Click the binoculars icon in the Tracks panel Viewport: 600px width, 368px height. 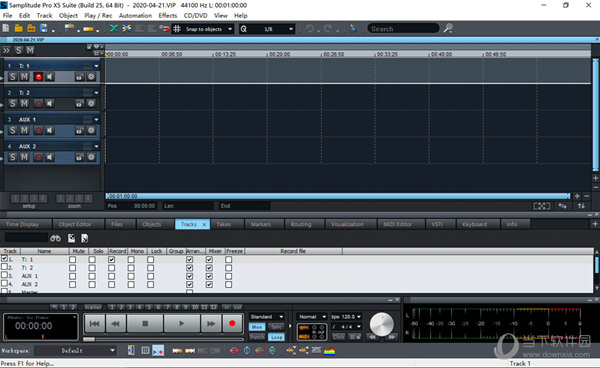pyautogui.click(x=55, y=238)
